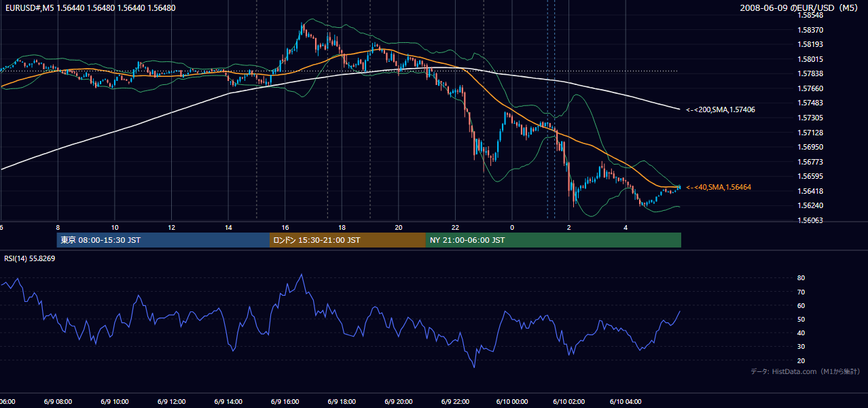This screenshot has height=408, width=868.
Task: Click the RSI level 60 label
Action: (x=801, y=305)
